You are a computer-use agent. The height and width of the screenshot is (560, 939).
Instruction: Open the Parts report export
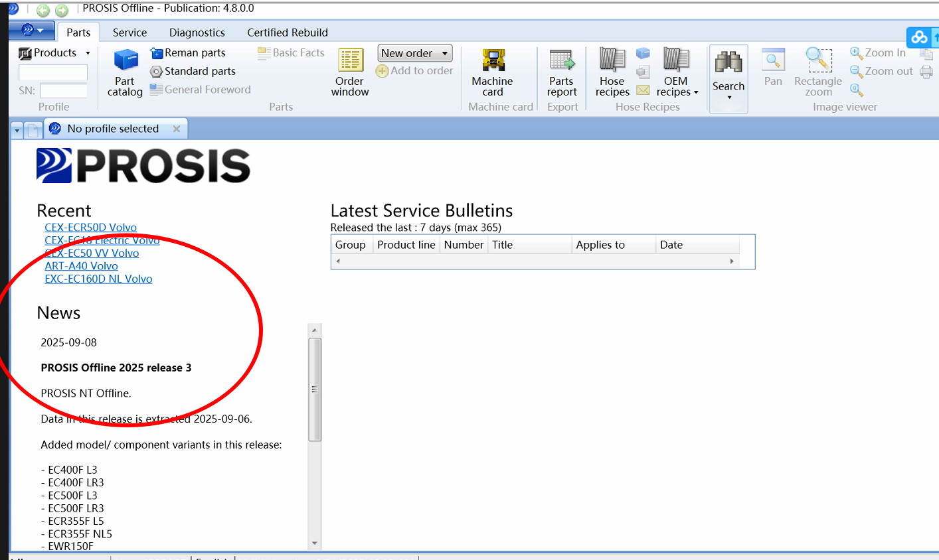coord(562,72)
